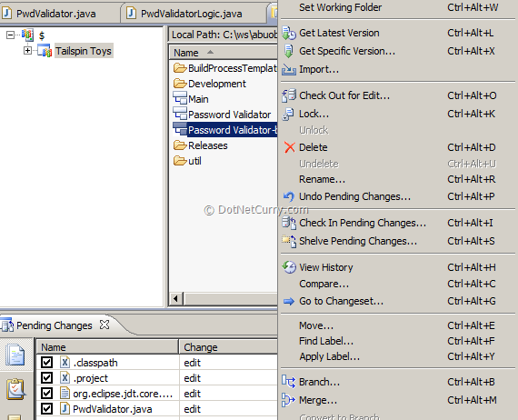
Task: Select the util row text
Action: (x=194, y=161)
